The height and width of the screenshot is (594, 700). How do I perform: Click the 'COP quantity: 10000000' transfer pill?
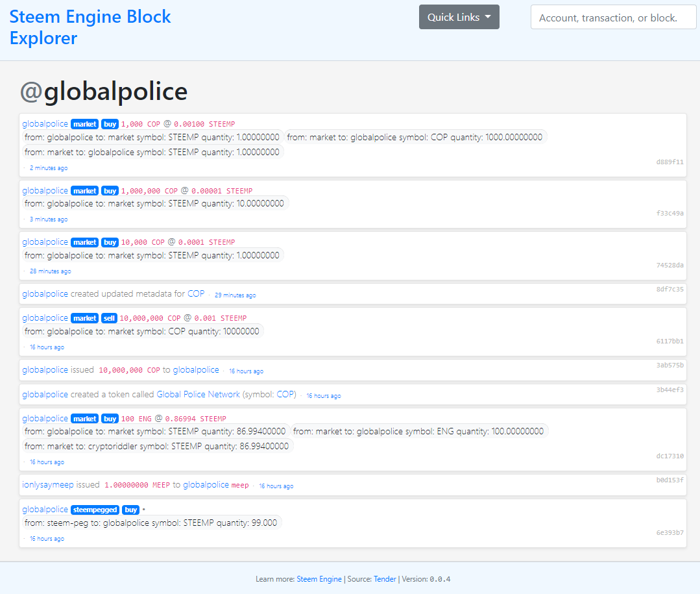(x=142, y=332)
